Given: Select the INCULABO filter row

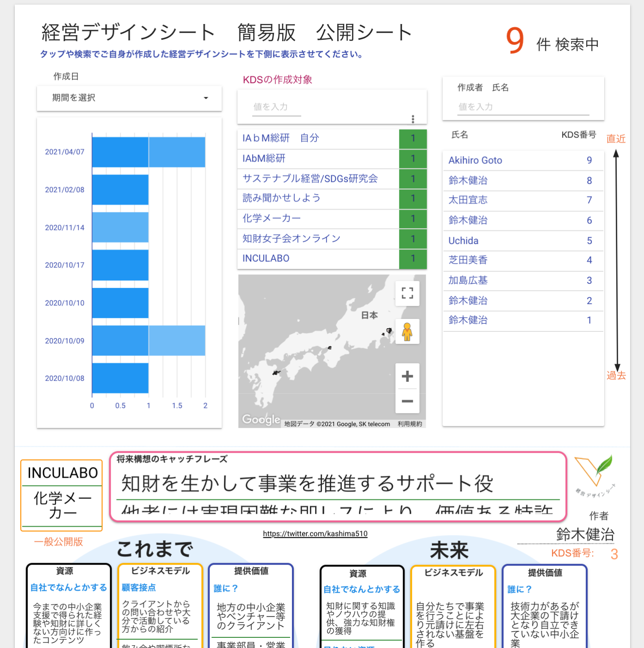Looking at the screenshot, I should 332,259.
